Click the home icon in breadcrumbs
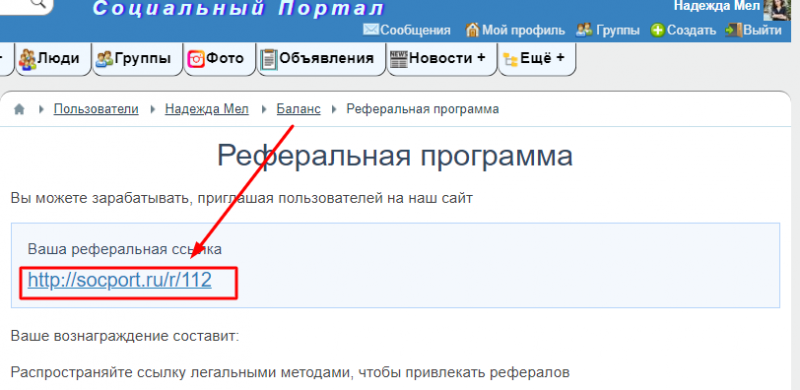The image size is (800, 390). pyautogui.click(x=19, y=109)
